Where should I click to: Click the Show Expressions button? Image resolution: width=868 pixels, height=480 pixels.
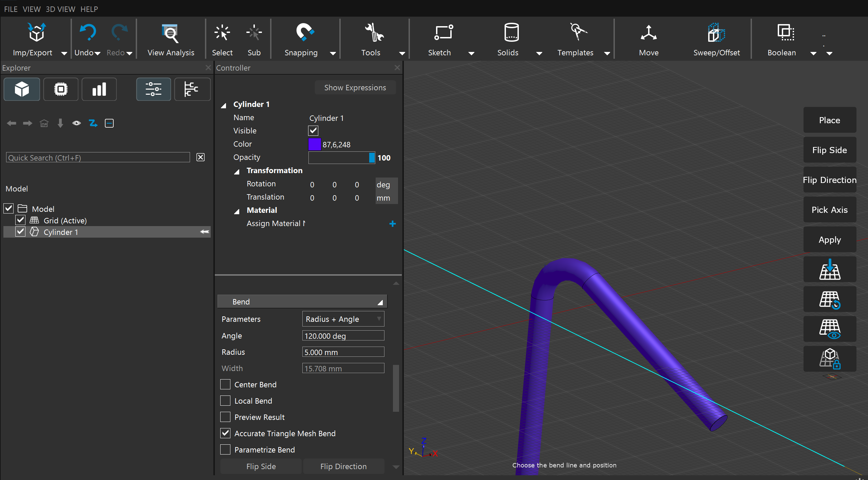(x=355, y=88)
